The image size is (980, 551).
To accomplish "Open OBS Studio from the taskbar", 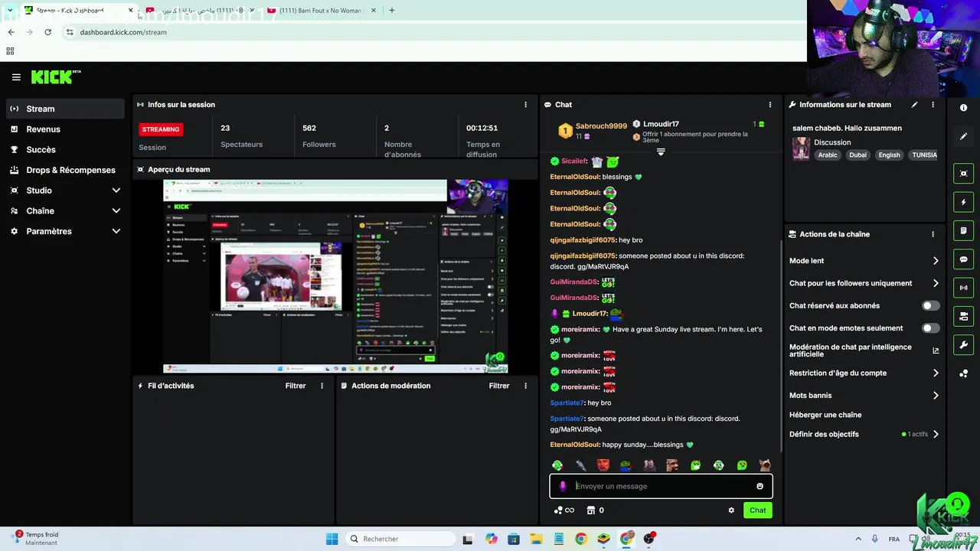I will (649, 539).
